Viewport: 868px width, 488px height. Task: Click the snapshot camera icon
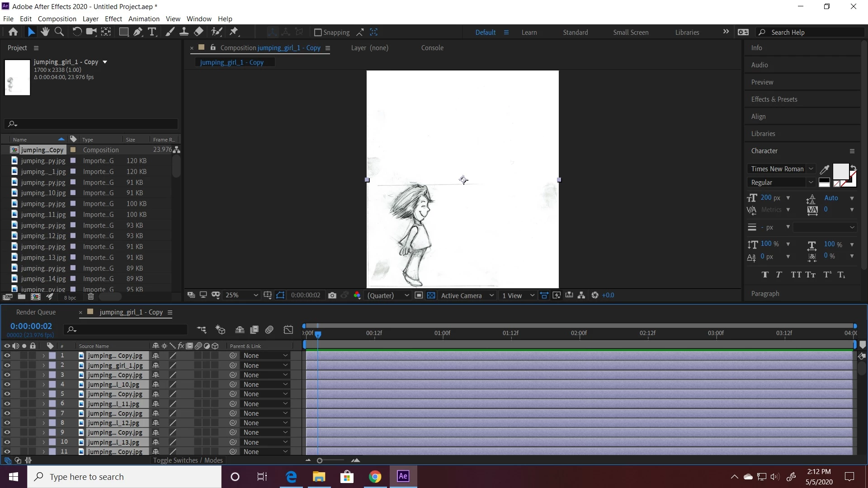(x=332, y=296)
